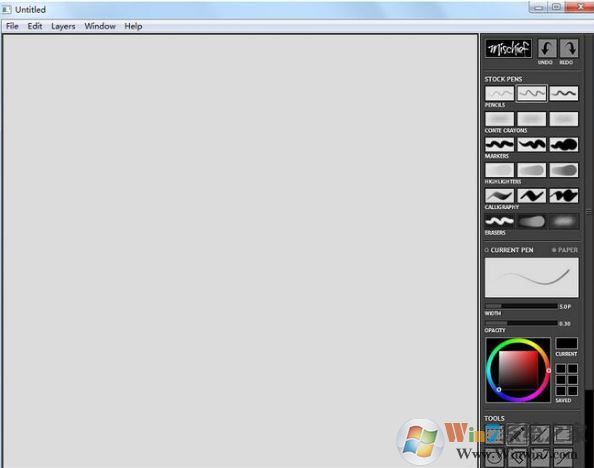Click the Undo arrow button
594x468 pixels.
547,49
